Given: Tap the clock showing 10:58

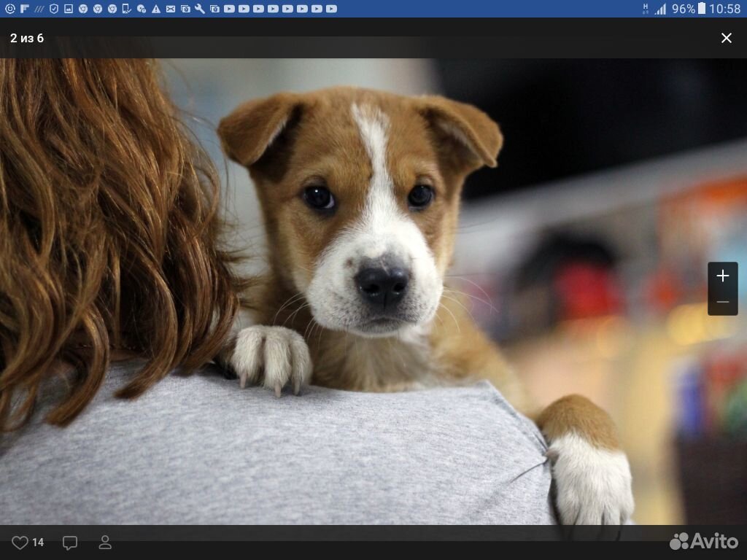Looking at the screenshot, I should point(724,9).
